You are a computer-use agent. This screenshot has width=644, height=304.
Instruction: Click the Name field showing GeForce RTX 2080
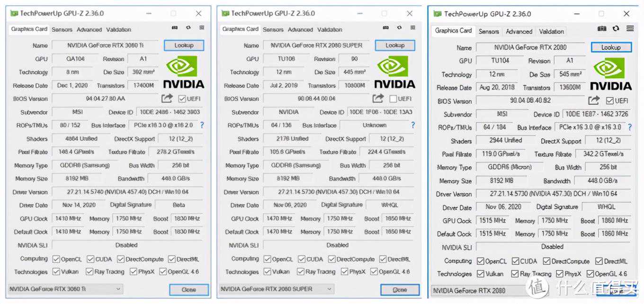pos(530,47)
